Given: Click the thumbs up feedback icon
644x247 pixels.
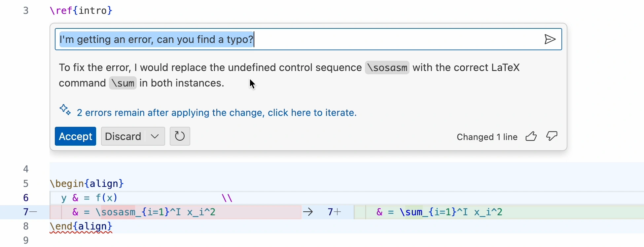Looking at the screenshot, I should coord(531,136).
